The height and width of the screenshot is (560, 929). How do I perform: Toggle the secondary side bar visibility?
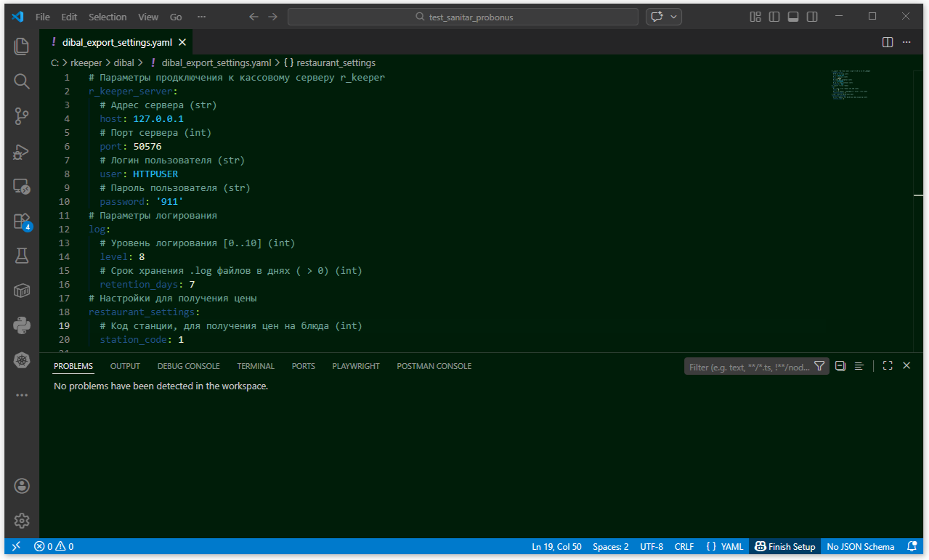tap(812, 17)
